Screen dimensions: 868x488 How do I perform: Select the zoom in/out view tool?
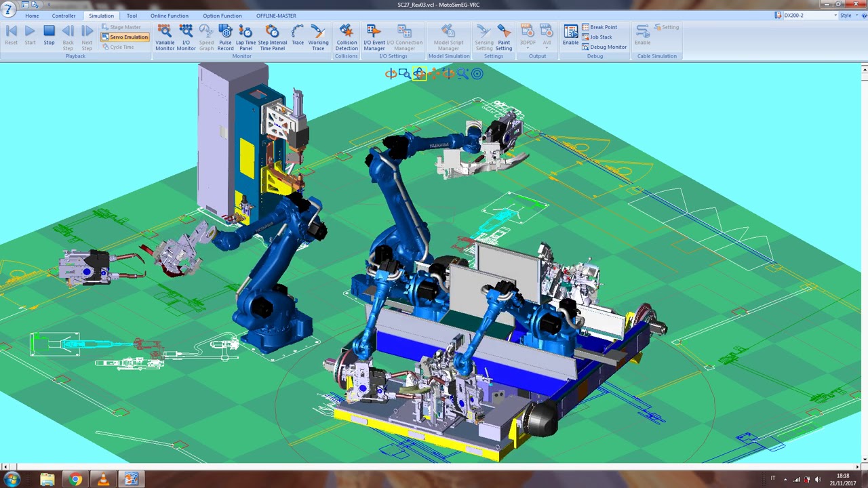coord(462,73)
